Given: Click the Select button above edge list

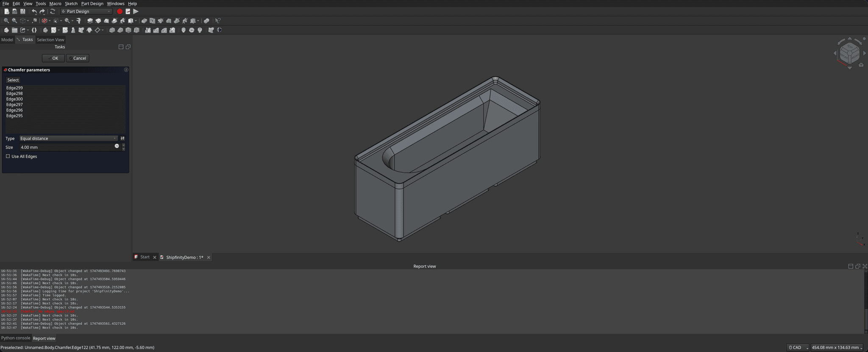Looking at the screenshot, I should [13, 80].
